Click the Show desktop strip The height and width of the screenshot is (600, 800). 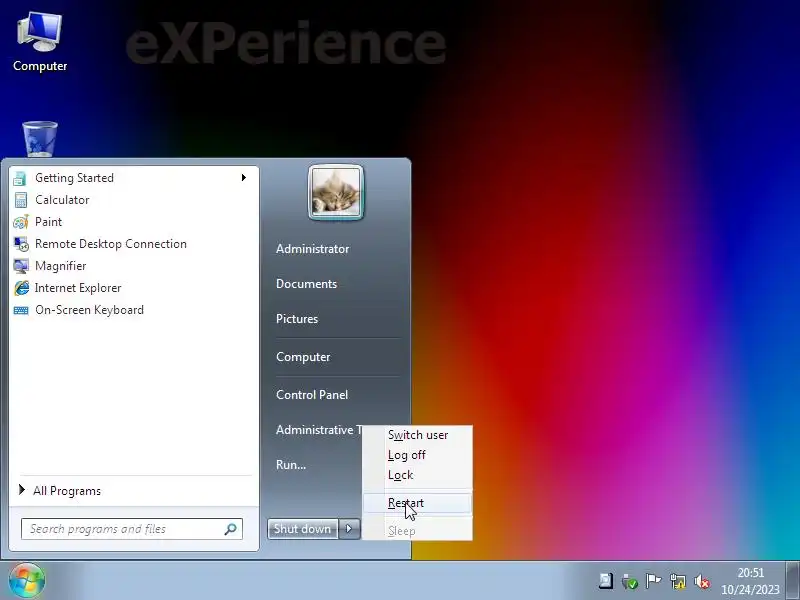[793, 581]
